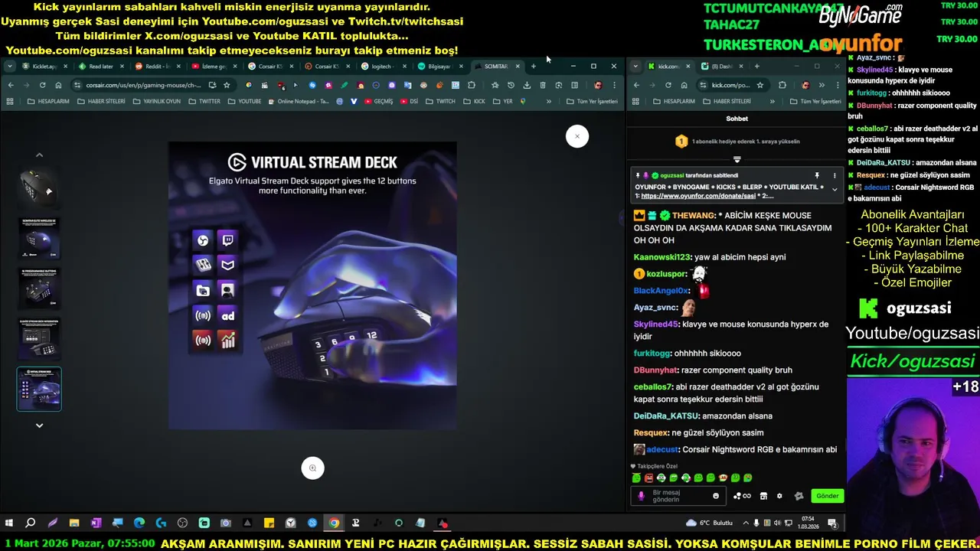Image resolution: width=980 pixels, height=551 pixels.
Task: Select the selected Virtual Stream Deck thumbnail
Action: pyautogui.click(x=39, y=389)
